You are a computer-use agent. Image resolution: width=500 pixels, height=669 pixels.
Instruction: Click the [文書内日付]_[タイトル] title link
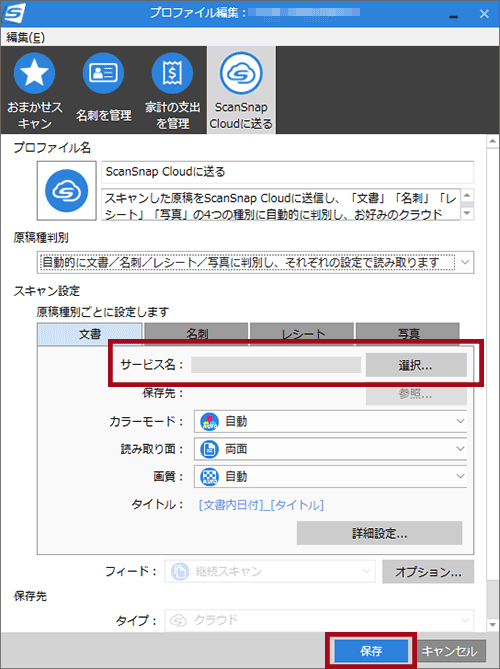261,505
